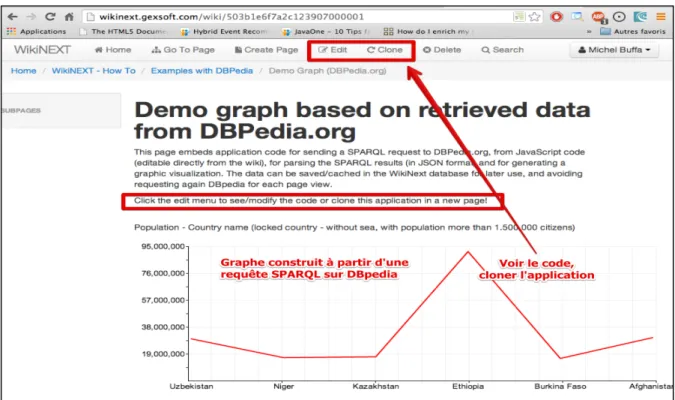The width and height of the screenshot is (675, 400).
Task: Open the browser home icon
Action: tap(69, 17)
